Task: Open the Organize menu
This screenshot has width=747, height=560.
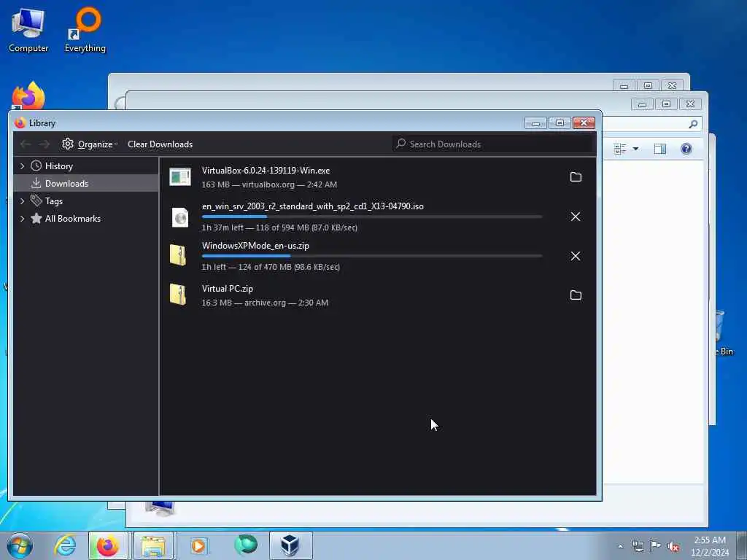Action: click(90, 144)
